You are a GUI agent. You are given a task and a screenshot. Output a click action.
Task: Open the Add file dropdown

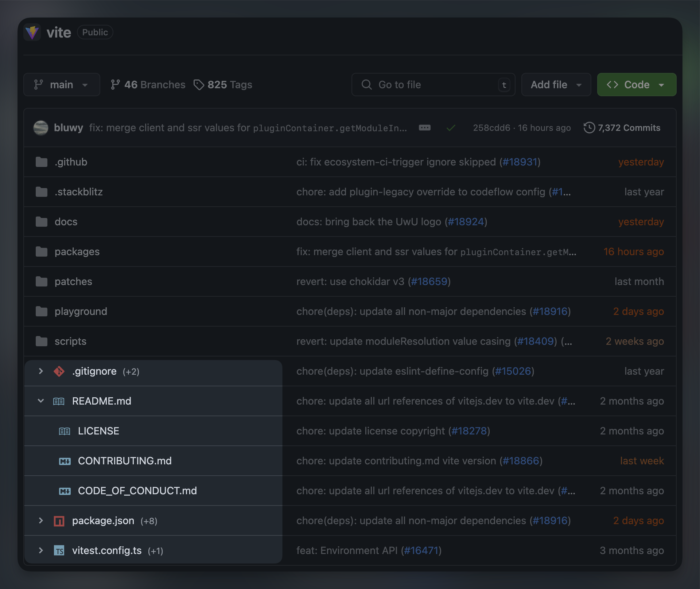[x=556, y=85]
